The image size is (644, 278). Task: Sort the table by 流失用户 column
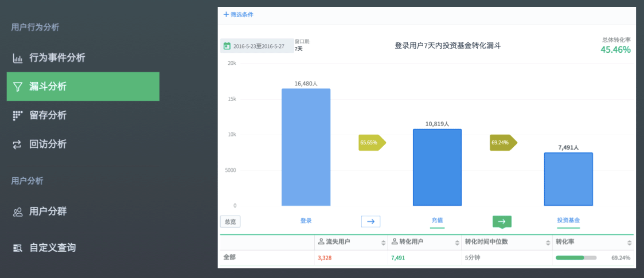coord(383,242)
